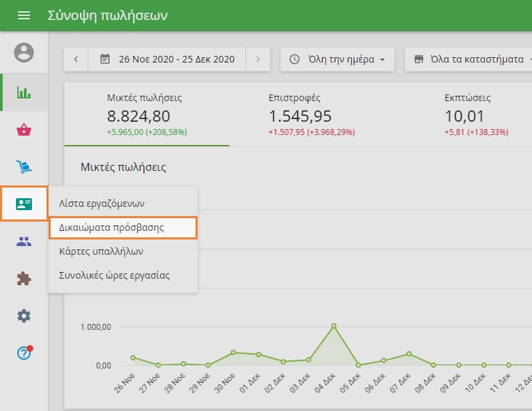Open the Inventory hand truck icon
The width and height of the screenshot is (532, 411).
pos(24,167)
